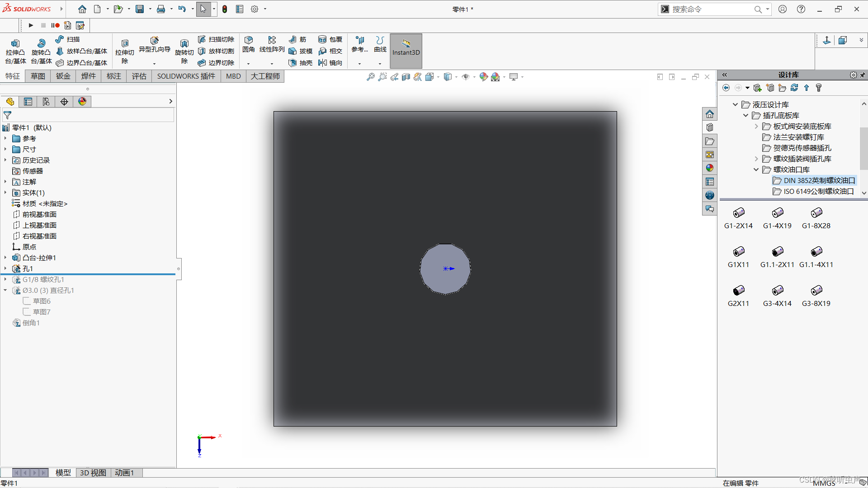Screen dimensions: 868x488
Task: Select the 孔1 feature in tree
Action: pos(23,269)
